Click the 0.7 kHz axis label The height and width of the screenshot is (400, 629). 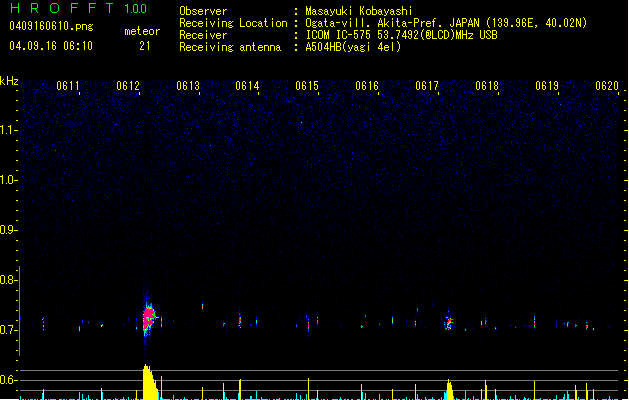tap(8, 330)
